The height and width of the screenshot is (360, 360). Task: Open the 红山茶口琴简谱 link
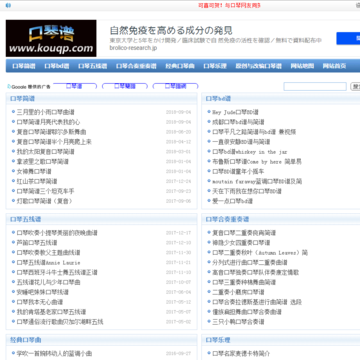coord(37,181)
